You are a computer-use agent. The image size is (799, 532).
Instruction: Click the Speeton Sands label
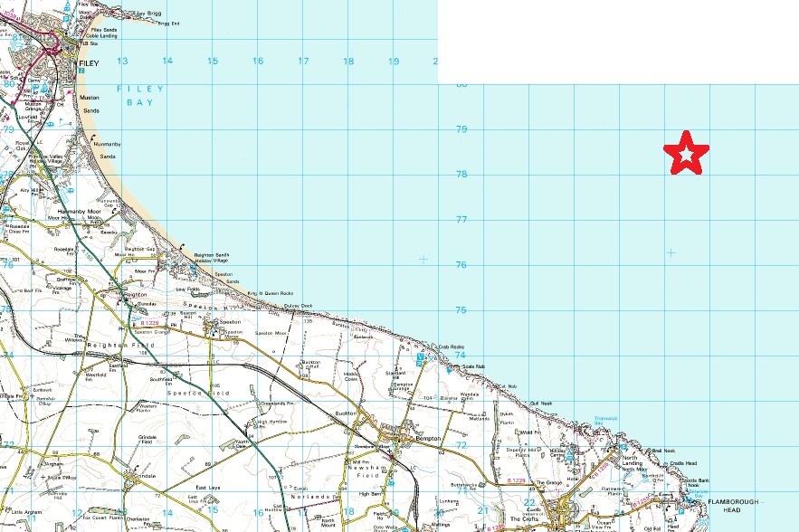coord(227,278)
